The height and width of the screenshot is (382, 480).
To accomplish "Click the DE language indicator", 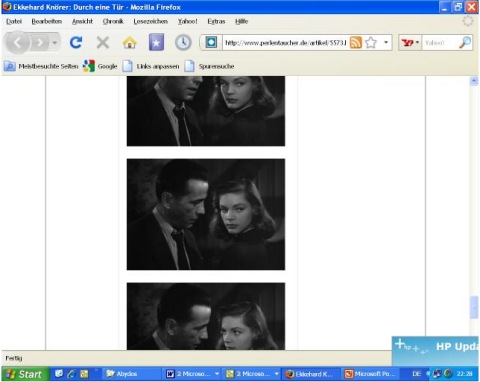I will point(416,374).
